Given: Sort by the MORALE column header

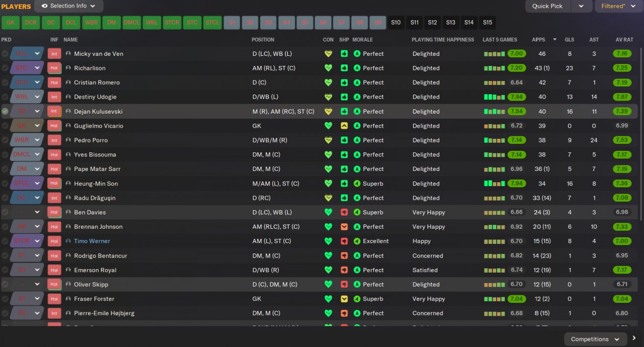Looking at the screenshot, I should click(x=363, y=40).
